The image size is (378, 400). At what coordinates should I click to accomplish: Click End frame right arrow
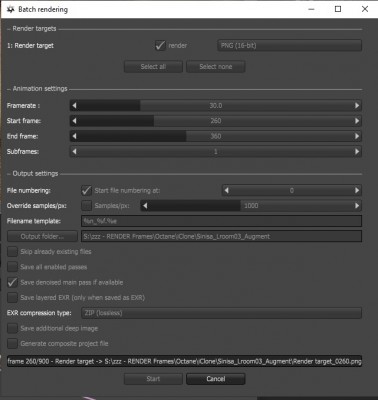[357, 136]
